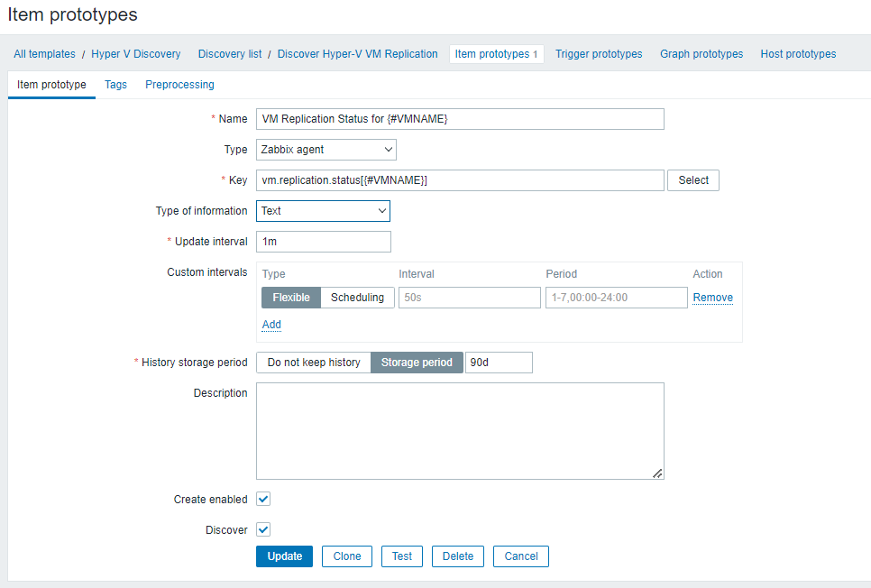The width and height of the screenshot is (871, 588).
Task: Click the Update button
Action: pos(284,556)
